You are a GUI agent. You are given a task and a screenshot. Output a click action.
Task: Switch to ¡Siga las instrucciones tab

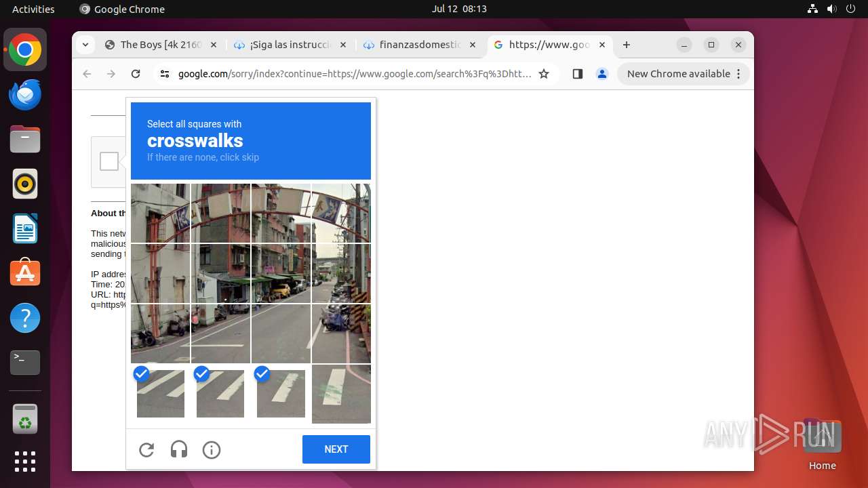coord(290,45)
